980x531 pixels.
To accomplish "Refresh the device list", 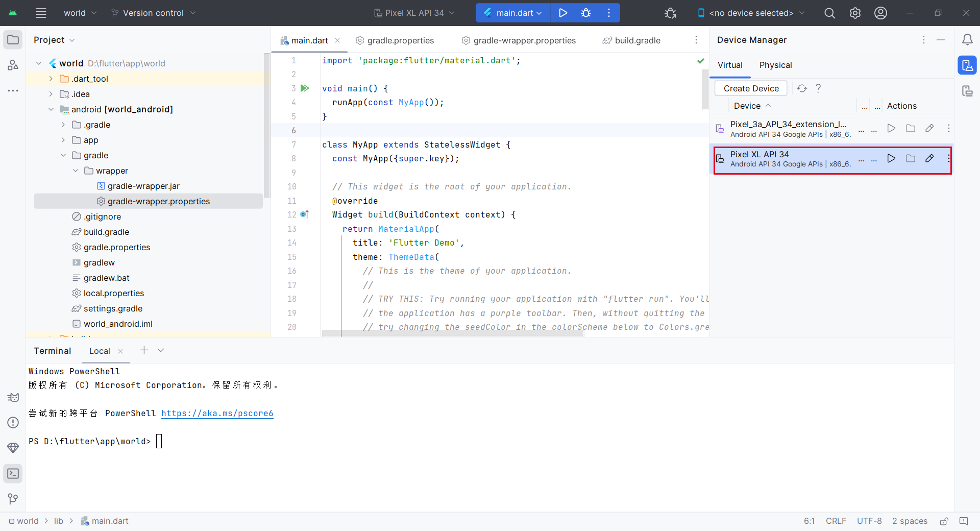I will click(x=802, y=88).
